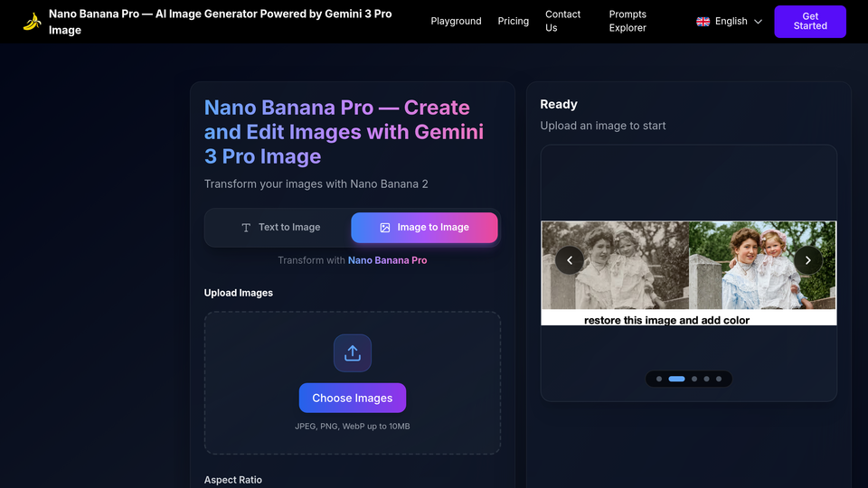Click the banana logo icon
The image size is (868, 488).
33,22
